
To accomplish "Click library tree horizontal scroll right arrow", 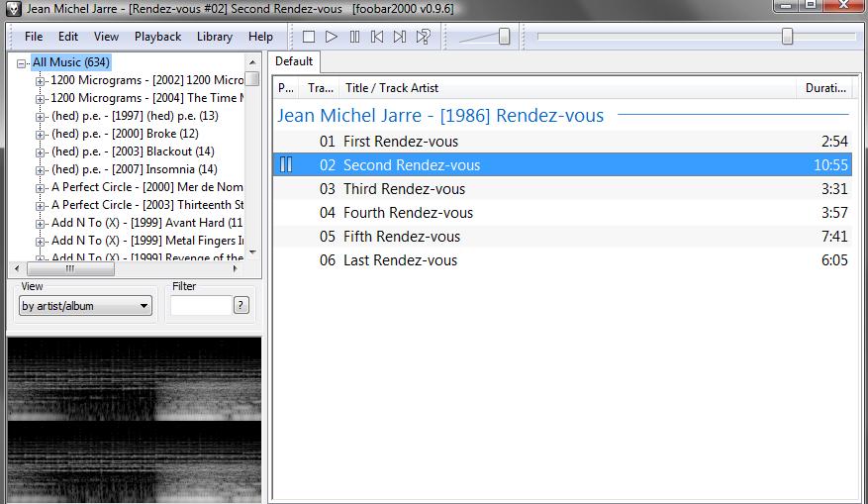I will [x=236, y=268].
